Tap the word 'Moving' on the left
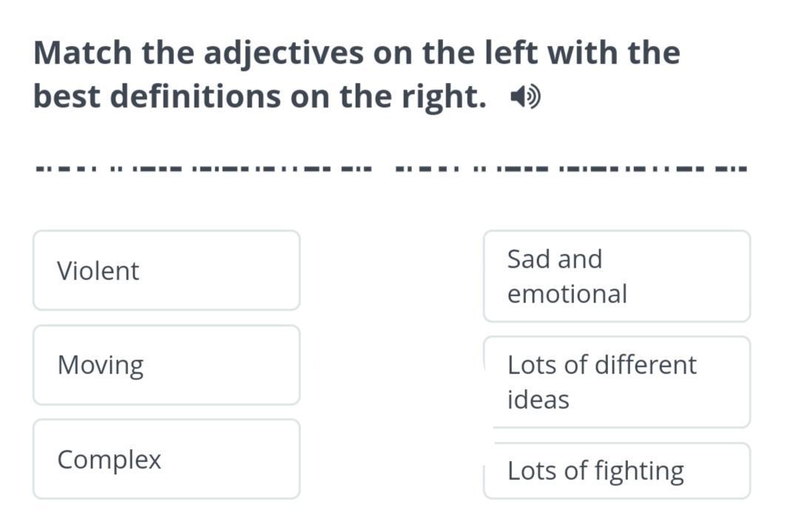 tap(101, 366)
